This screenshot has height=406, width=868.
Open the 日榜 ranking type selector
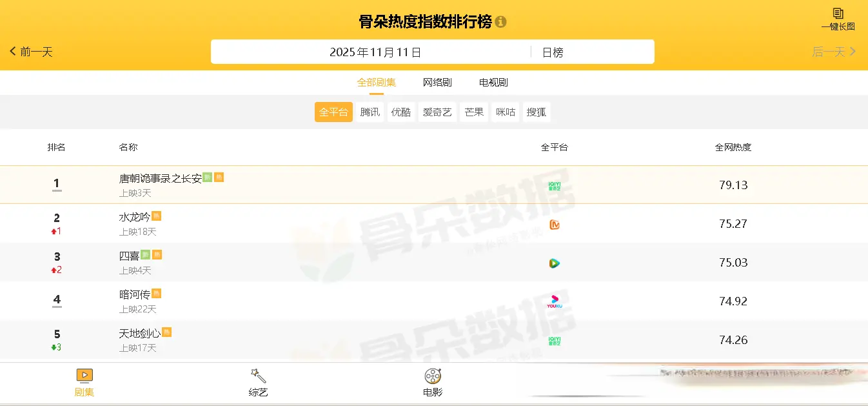click(592, 52)
